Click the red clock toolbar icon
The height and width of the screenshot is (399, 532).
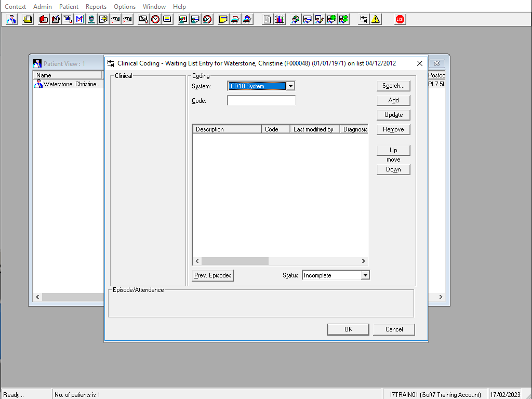coord(155,19)
